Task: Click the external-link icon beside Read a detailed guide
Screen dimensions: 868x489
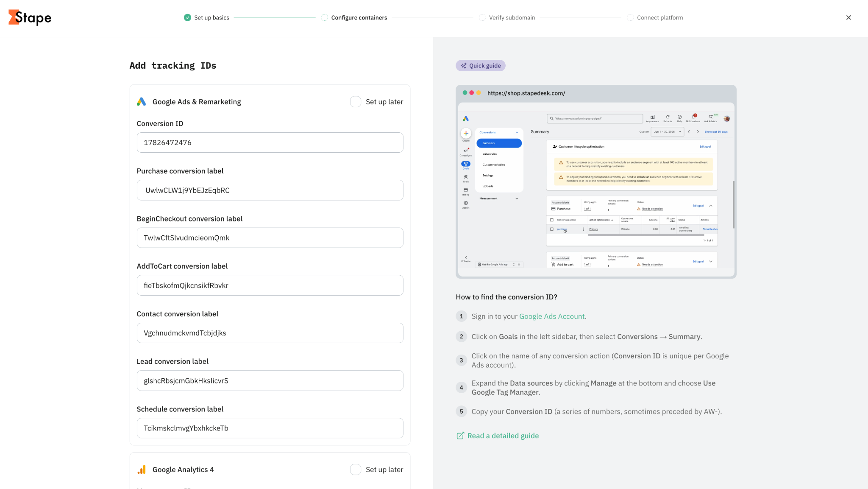Action: 460,436
